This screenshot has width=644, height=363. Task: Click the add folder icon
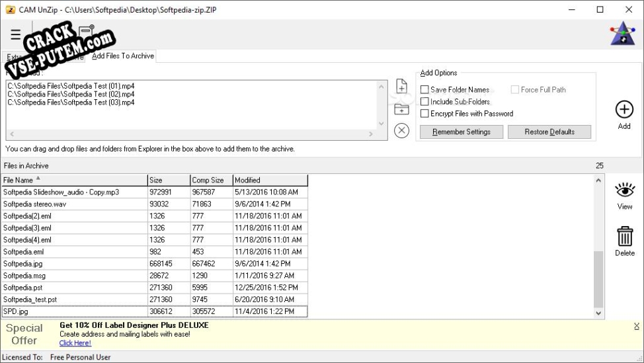(401, 109)
